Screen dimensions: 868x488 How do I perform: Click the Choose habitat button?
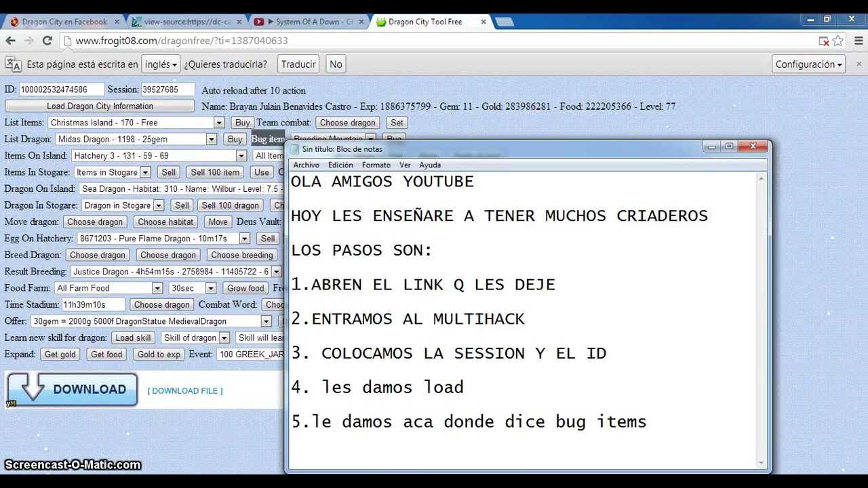tap(165, 222)
